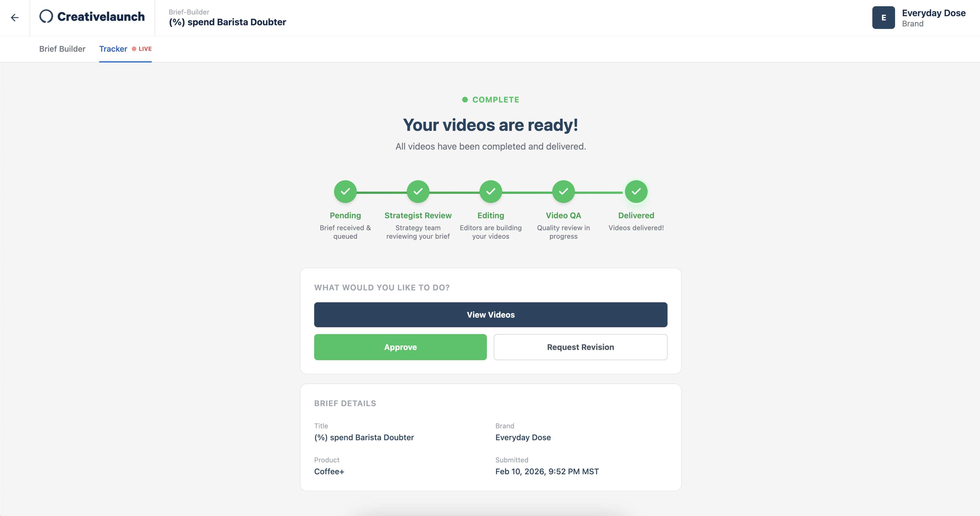This screenshot has height=516, width=980.
Task: Click the back arrow icon
Action: coord(14,18)
